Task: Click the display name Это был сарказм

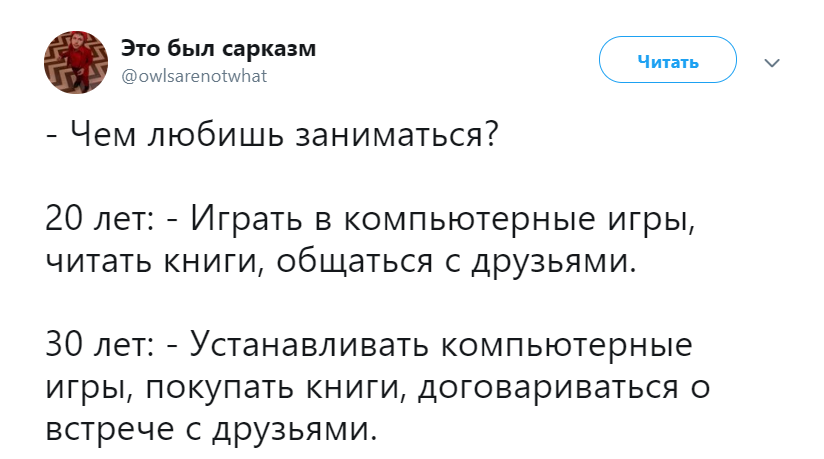Action: pyautogui.click(x=219, y=48)
